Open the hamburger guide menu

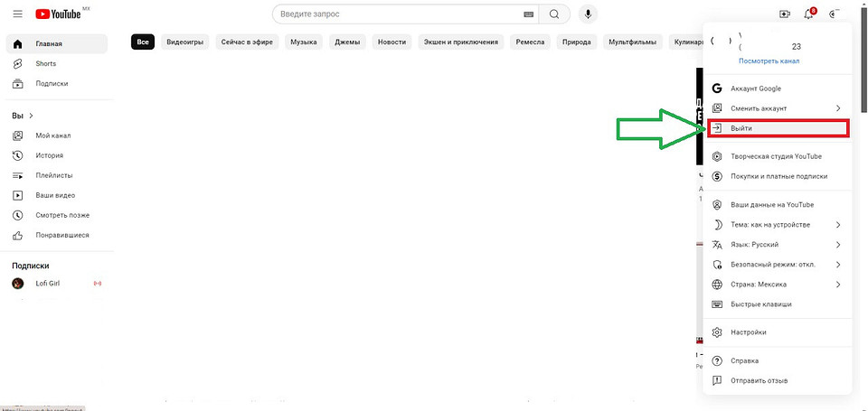17,14
